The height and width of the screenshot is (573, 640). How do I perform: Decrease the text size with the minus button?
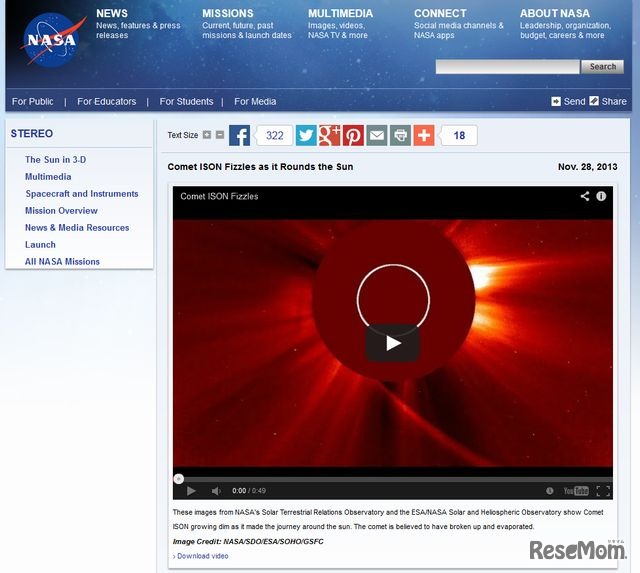220,135
